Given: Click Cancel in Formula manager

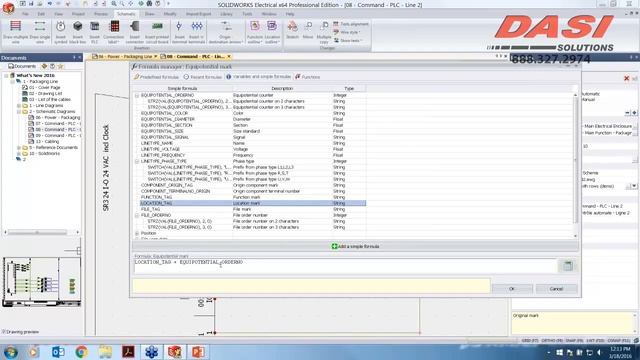Looking at the screenshot, I should pyautogui.click(x=556, y=289).
